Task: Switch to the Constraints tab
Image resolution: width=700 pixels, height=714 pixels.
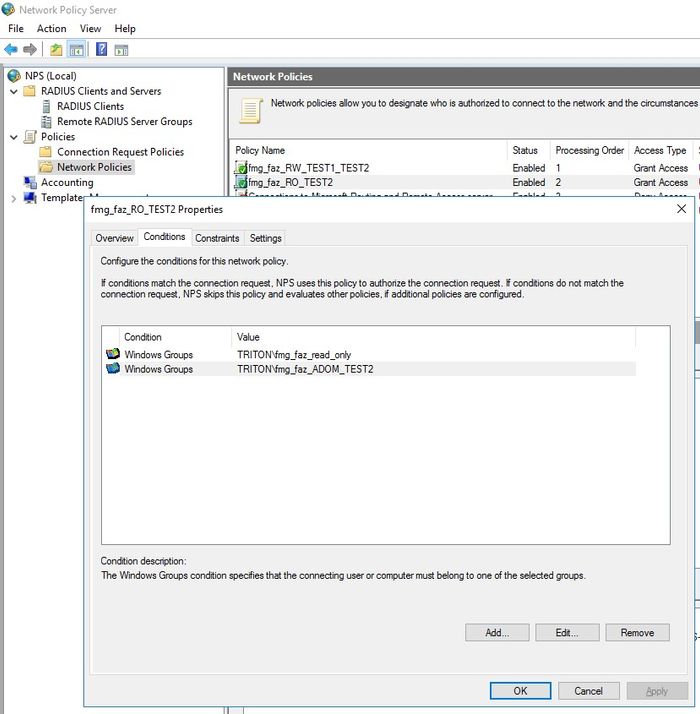Action: click(217, 238)
